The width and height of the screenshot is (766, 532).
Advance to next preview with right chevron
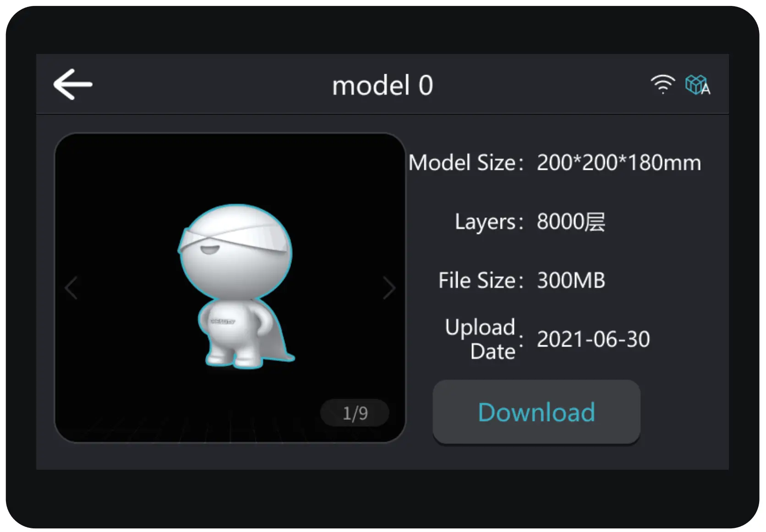click(390, 288)
